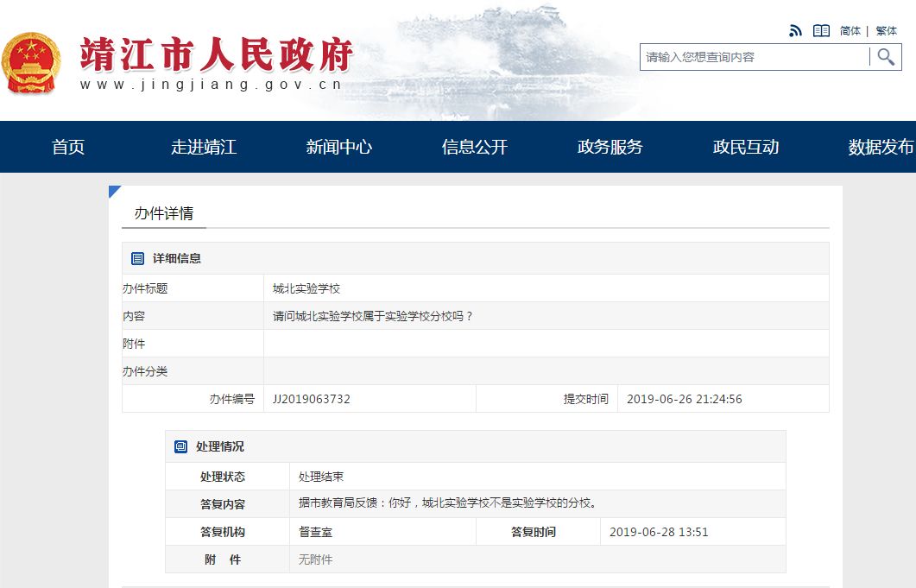This screenshot has width=916, height=588.
Task: Go to 新闻中心
Action: pos(338,147)
